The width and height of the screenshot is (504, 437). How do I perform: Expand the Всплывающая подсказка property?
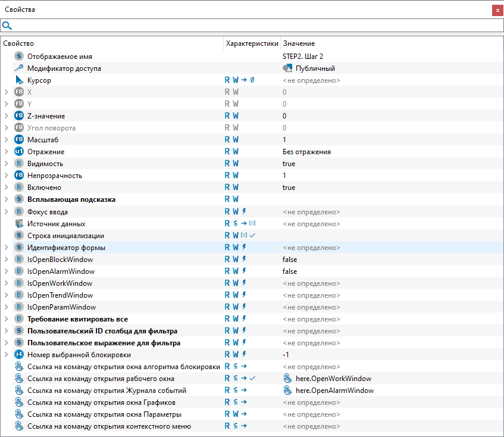point(6,199)
